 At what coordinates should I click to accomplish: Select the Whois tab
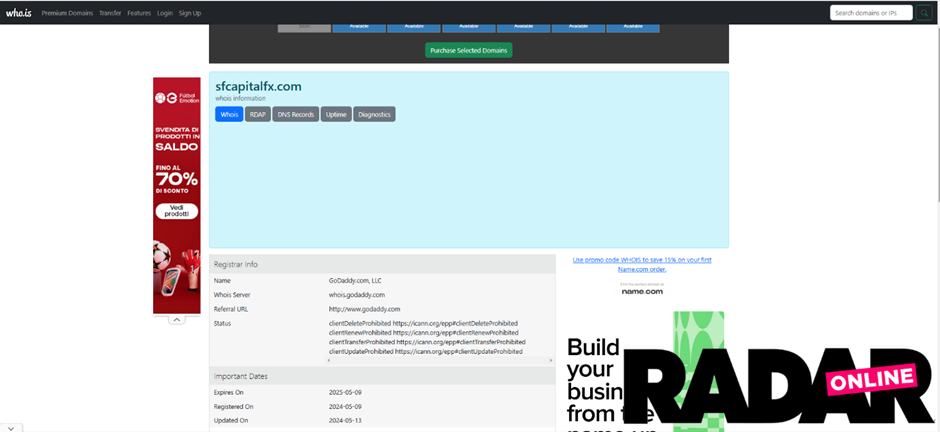click(229, 114)
